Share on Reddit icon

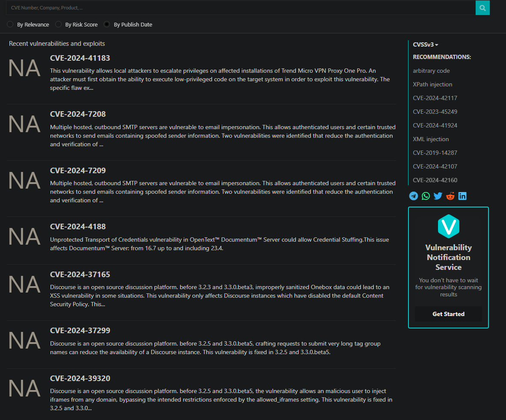(x=450, y=196)
